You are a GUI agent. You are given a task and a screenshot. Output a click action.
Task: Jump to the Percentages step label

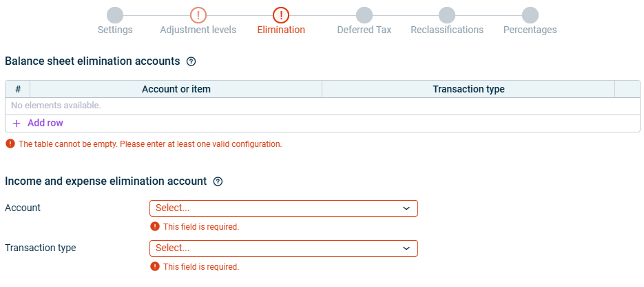[x=530, y=30]
